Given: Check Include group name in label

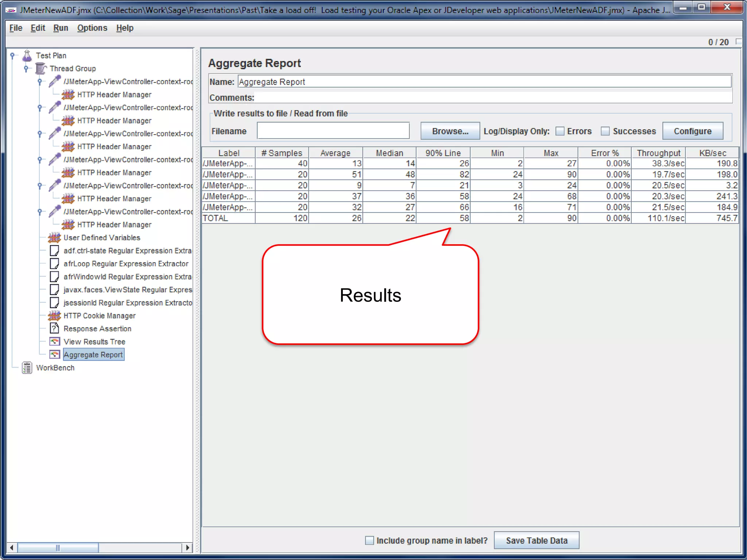Looking at the screenshot, I should (x=369, y=540).
